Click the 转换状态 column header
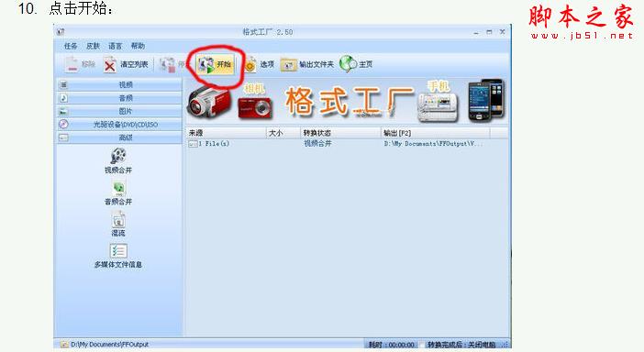This screenshot has width=644, height=352. 340,133
